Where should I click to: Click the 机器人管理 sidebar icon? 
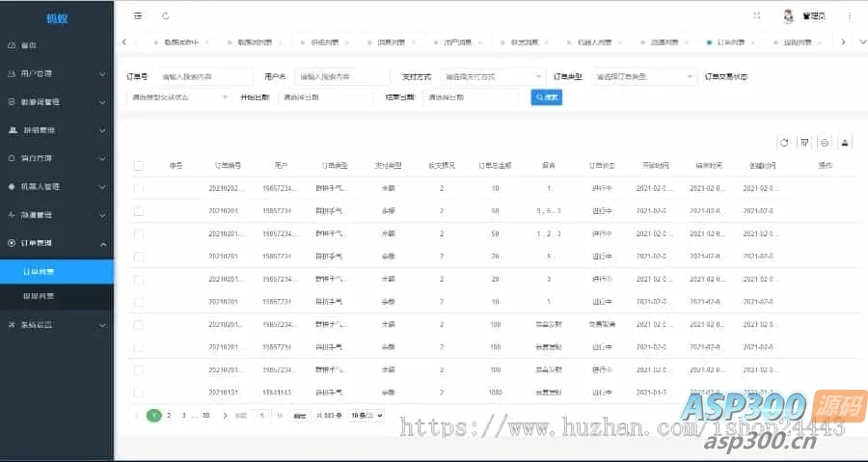(x=12, y=186)
